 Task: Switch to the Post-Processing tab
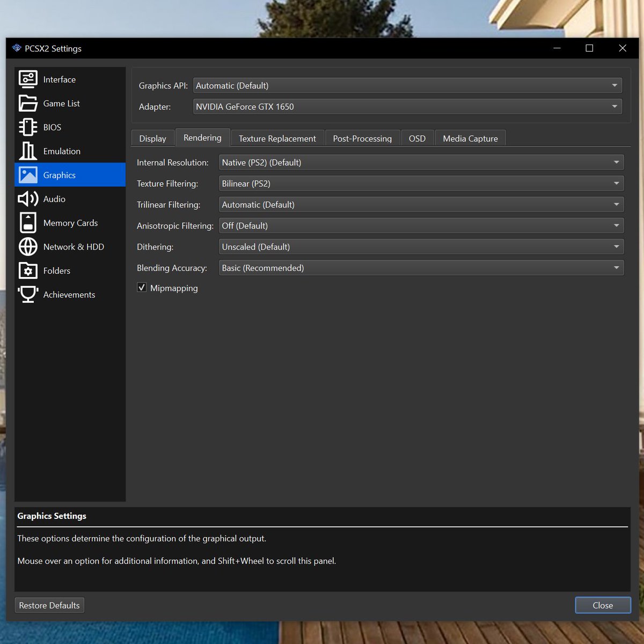[x=362, y=138]
